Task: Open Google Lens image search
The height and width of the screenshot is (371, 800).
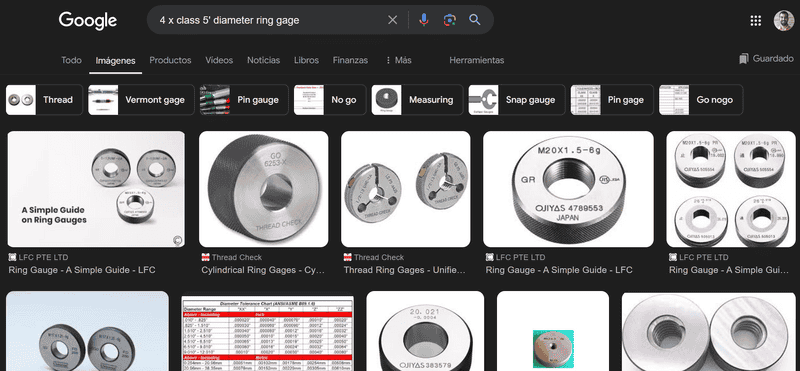Action: pyautogui.click(x=449, y=20)
